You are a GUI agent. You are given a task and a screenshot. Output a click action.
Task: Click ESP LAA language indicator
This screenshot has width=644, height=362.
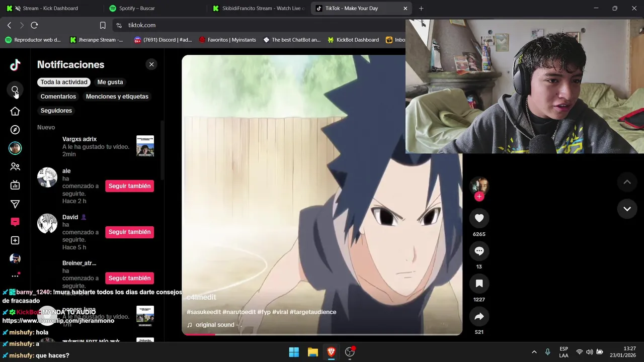tap(564, 352)
